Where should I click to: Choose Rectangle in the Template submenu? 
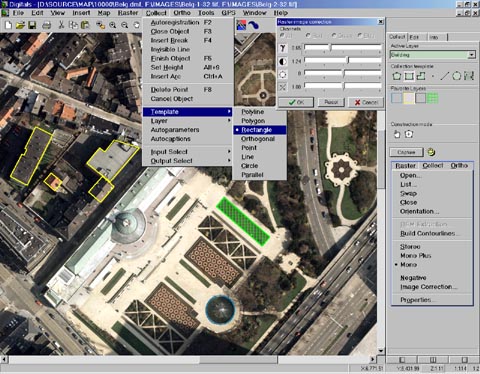[x=260, y=130]
